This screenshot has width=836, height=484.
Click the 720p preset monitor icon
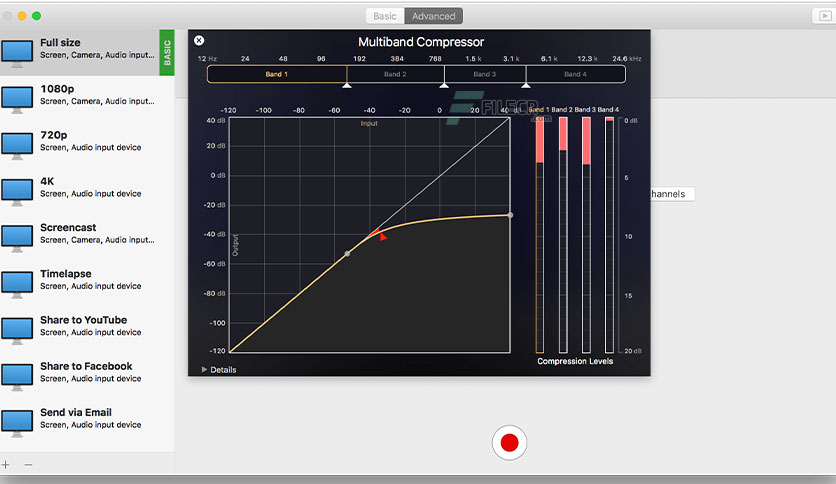click(17, 147)
